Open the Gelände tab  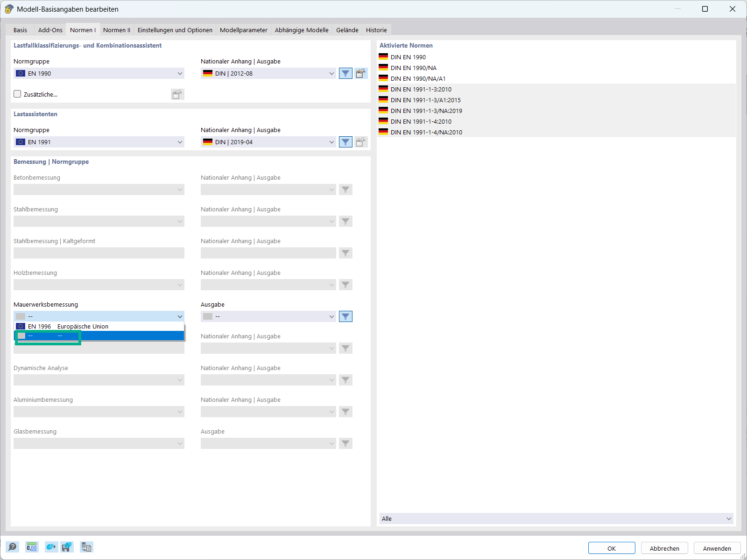(x=347, y=30)
